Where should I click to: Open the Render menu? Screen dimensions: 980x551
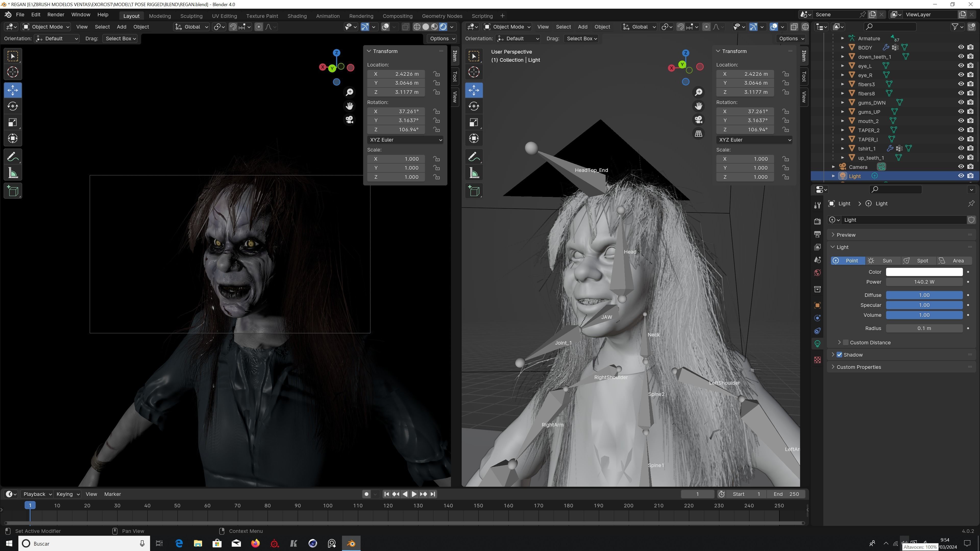pyautogui.click(x=56, y=15)
